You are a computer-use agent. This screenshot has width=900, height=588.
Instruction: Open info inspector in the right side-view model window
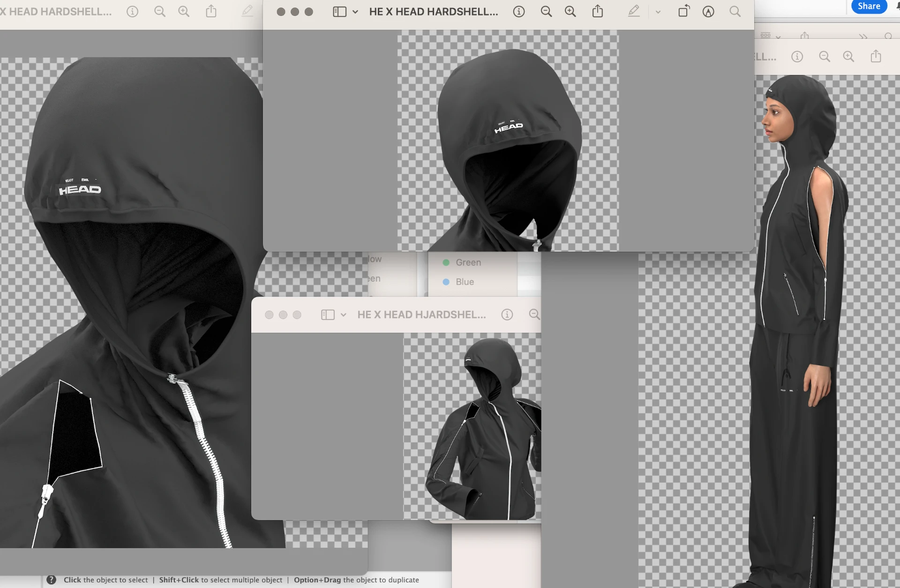[x=797, y=57]
